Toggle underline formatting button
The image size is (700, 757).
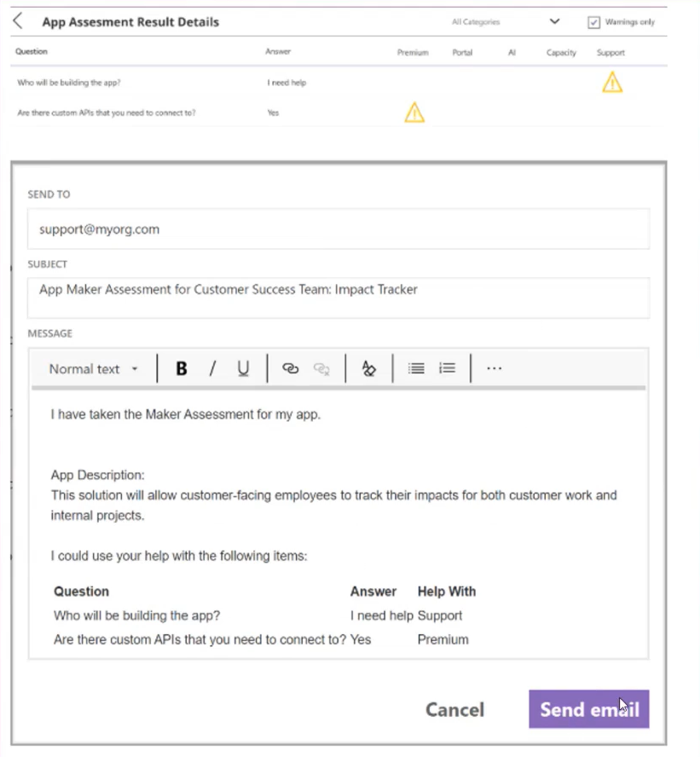point(243,368)
